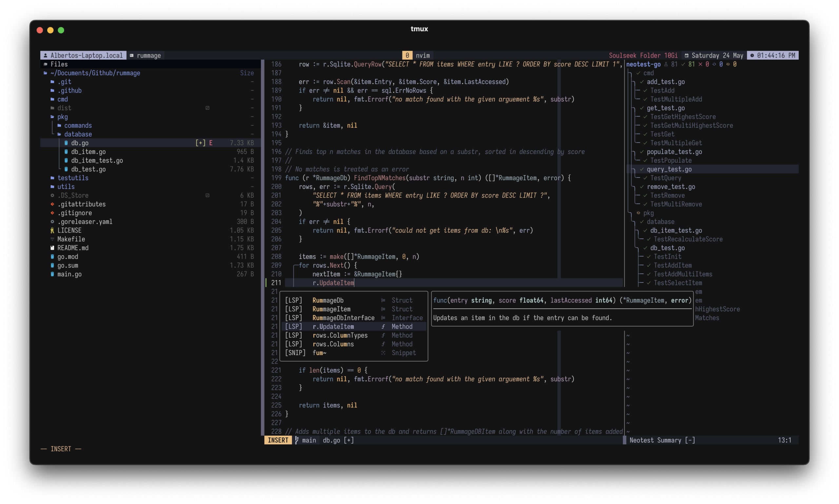Screen dimensions: 839x504
Task: Select TestAddMultiItems in neotest summary
Action: click(683, 274)
